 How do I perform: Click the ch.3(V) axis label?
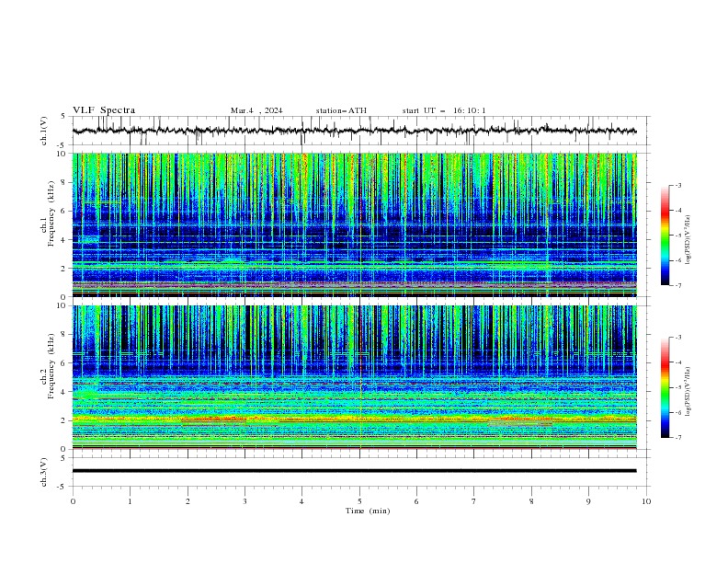point(44,472)
